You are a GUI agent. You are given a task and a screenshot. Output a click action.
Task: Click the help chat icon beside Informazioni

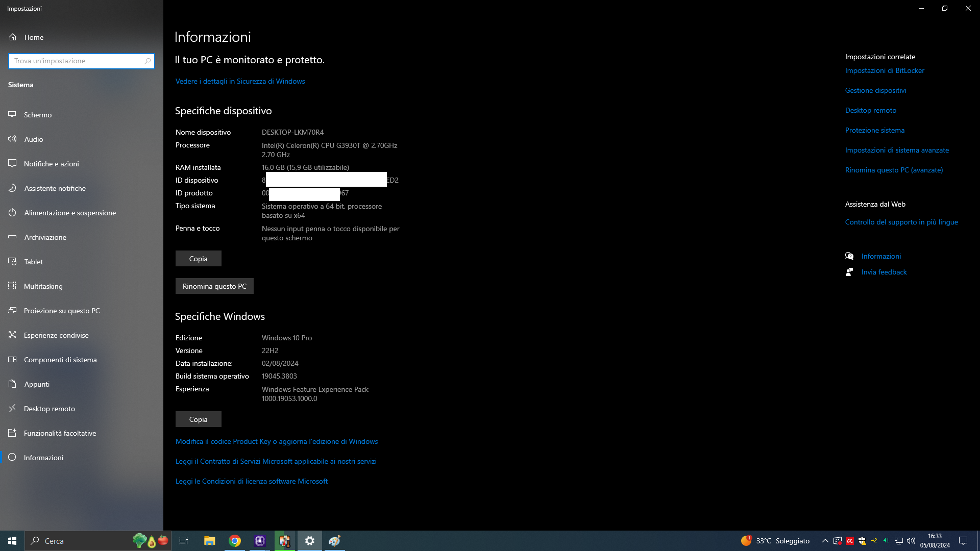coord(849,256)
